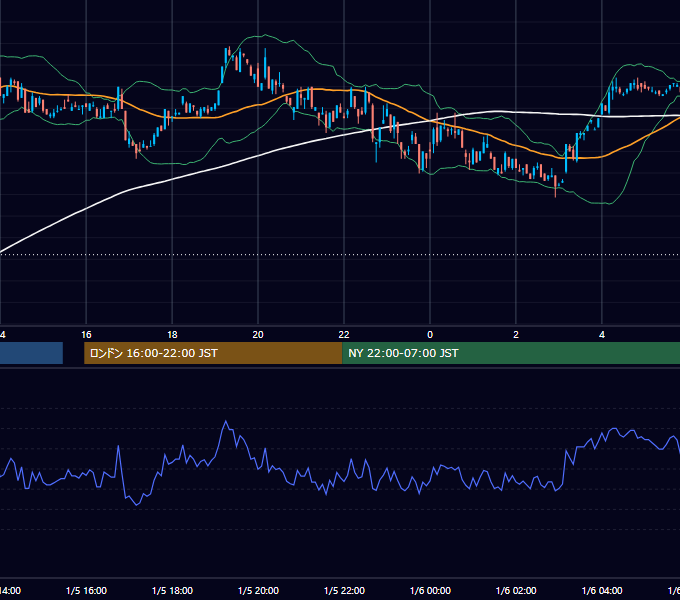Click the '1/5 16:00' date label
This screenshot has height=600, width=680.
[86, 590]
